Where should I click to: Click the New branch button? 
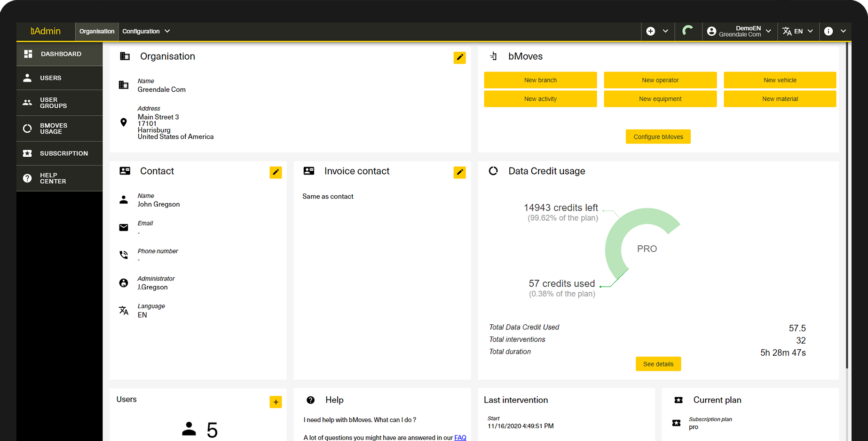coord(540,80)
